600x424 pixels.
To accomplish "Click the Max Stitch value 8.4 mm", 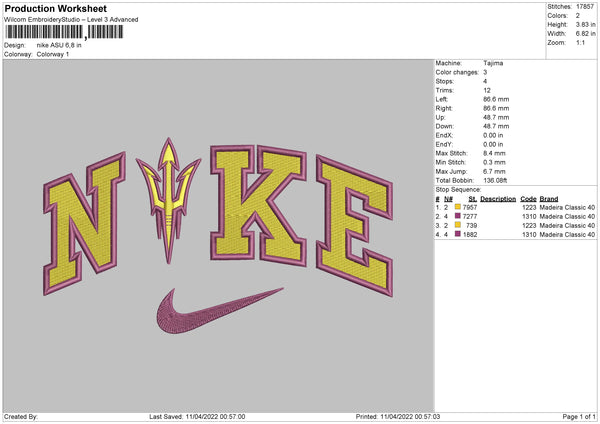I will [x=494, y=153].
